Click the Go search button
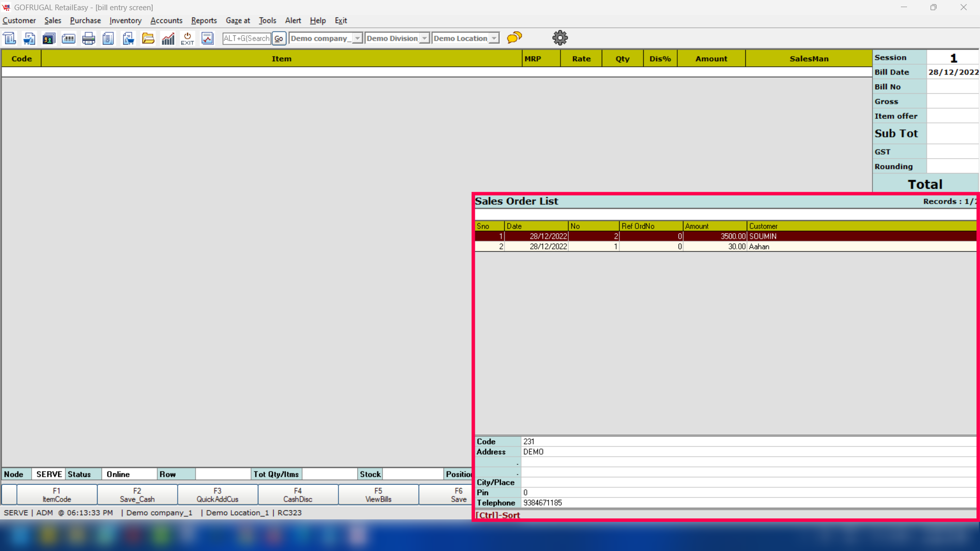Viewport: 980px width, 551px height. (x=279, y=38)
